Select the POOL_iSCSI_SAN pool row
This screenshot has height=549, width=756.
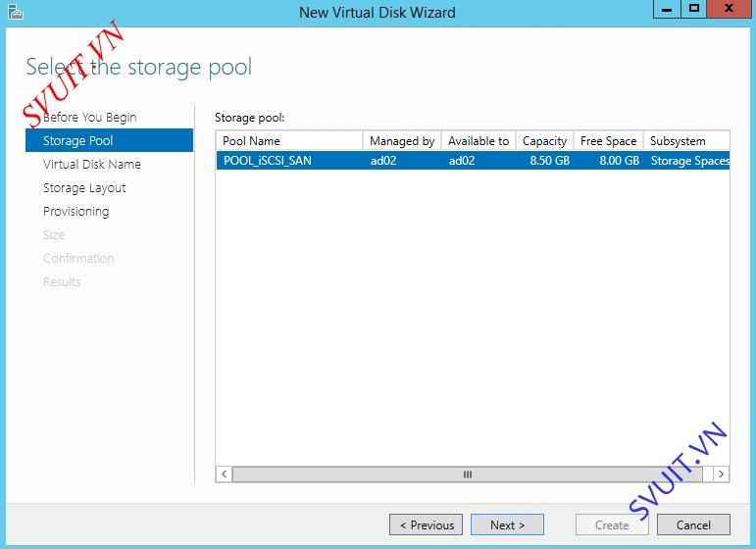coord(473,161)
